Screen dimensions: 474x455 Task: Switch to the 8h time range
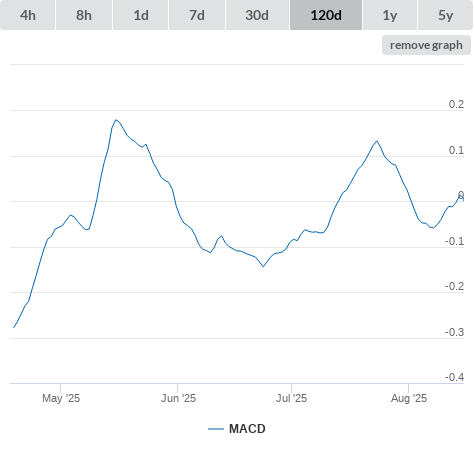tap(84, 15)
